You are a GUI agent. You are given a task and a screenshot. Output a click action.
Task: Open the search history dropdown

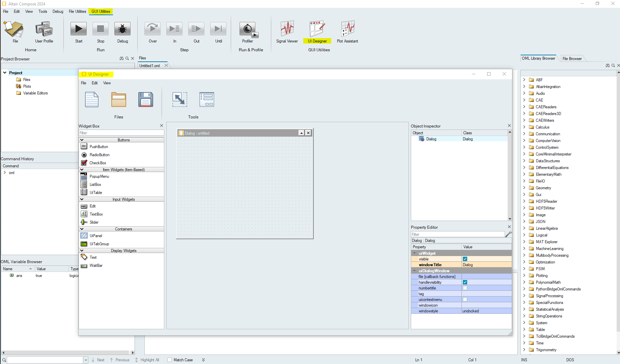tap(86, 360)
